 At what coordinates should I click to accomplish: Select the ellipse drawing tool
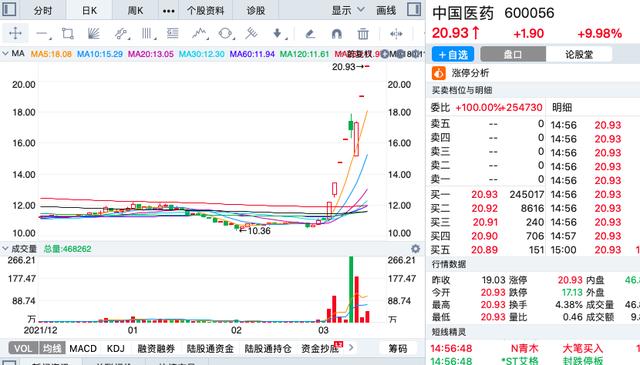pyautogui.click(x=226, y=33)
